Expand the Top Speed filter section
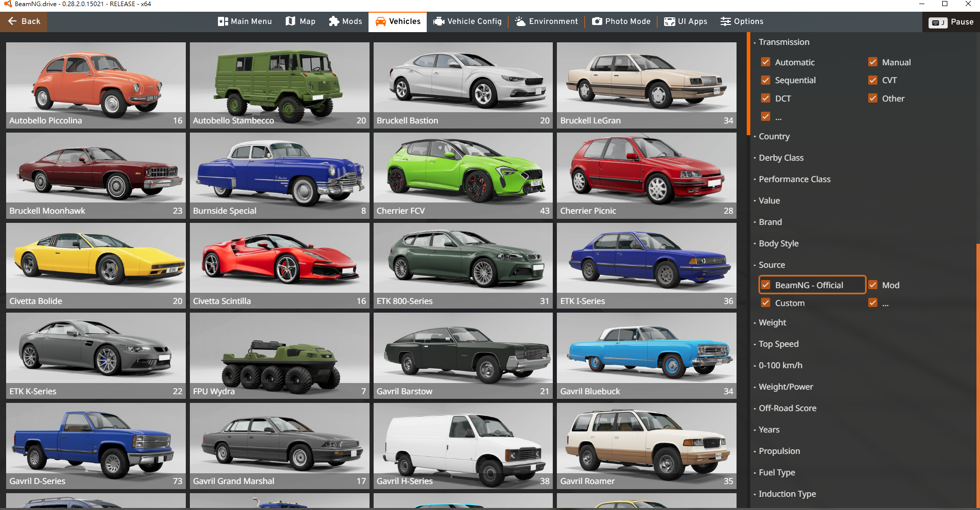 click(x=779, y=344)
